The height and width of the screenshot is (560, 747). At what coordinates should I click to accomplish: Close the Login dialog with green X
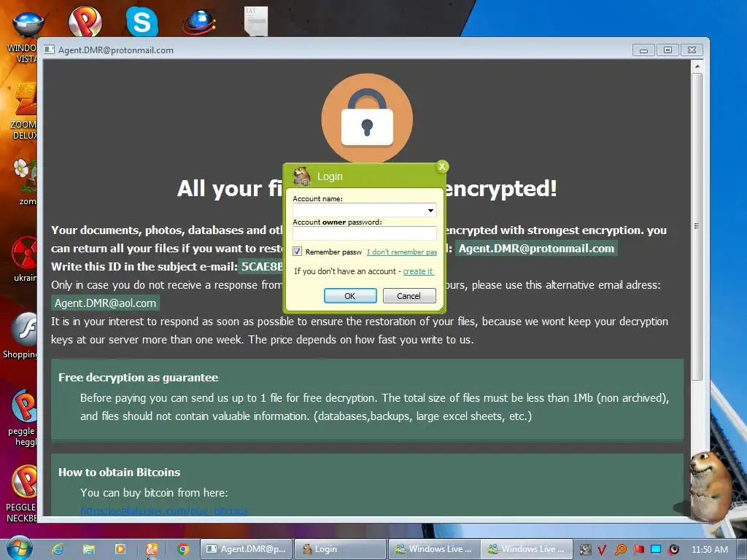(x=441, y=166)
